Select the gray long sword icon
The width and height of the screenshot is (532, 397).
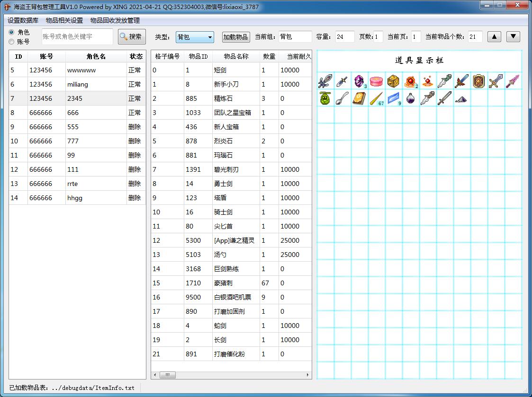pos(444,98)
